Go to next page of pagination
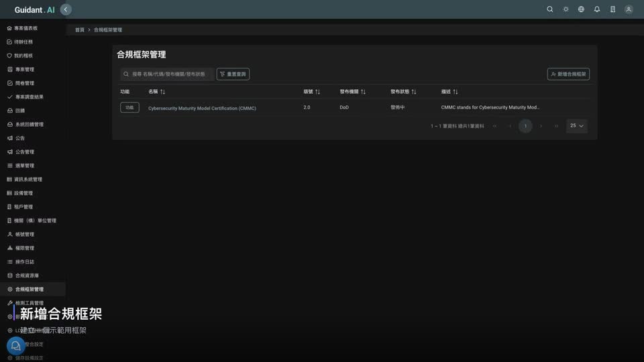This screenshot has height=362, width=644. click(541, 126)
